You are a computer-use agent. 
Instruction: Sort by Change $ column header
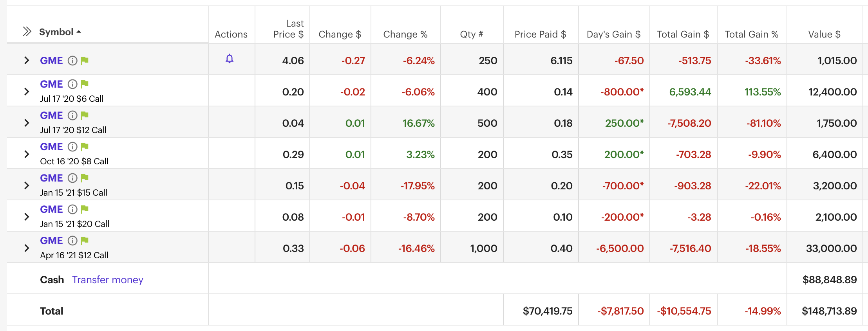340,34
